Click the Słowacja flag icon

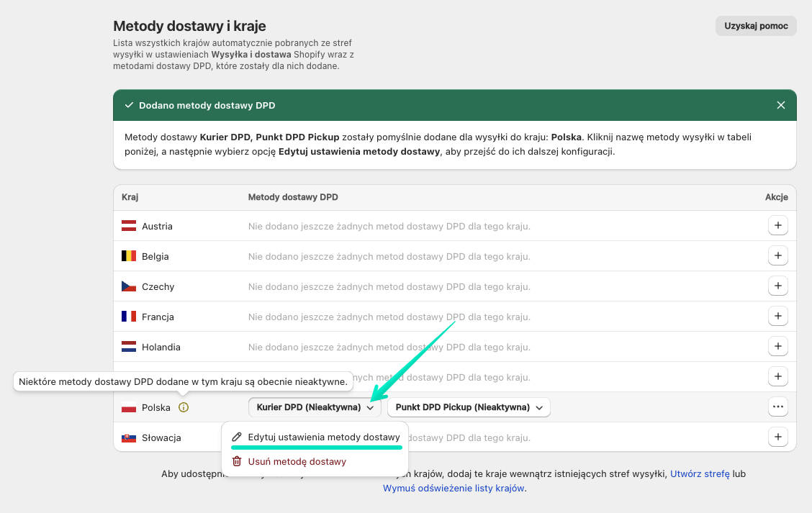(x=128, y=437)
